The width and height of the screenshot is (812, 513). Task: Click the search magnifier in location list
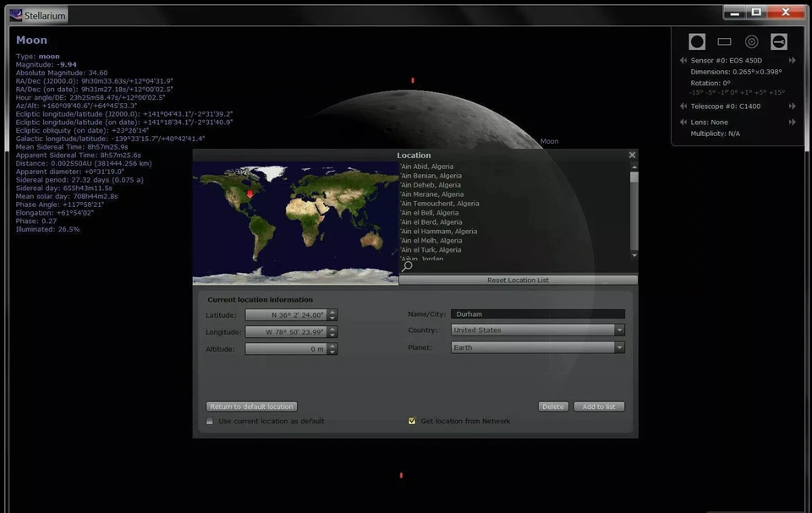(x=406, y=265)
